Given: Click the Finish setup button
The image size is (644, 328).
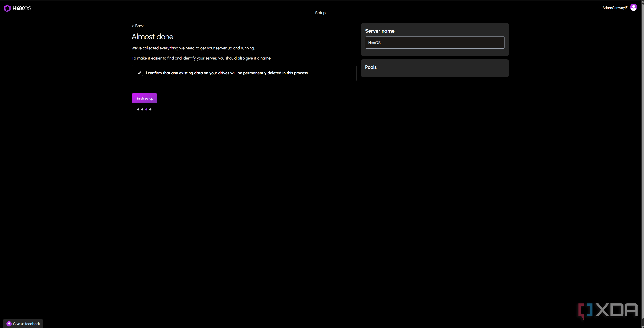Looking at the screenshot, I should [x=144, y=98].
